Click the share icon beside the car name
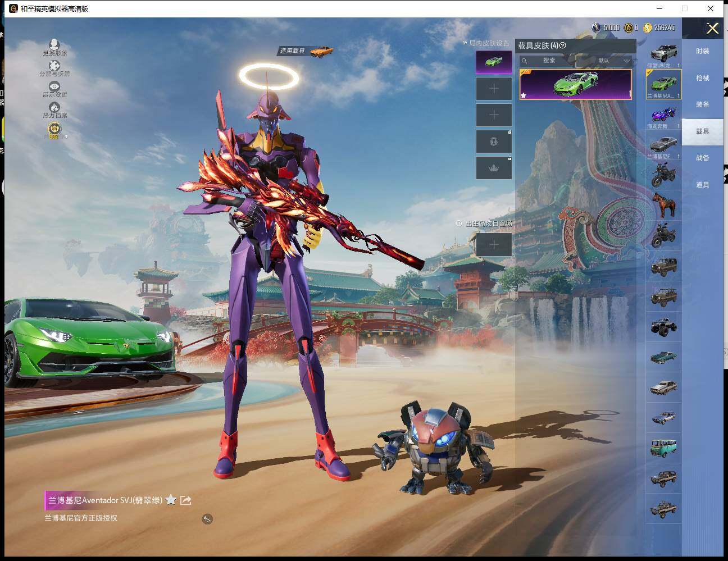Viewport: 728px width, 561px height. 186,500
